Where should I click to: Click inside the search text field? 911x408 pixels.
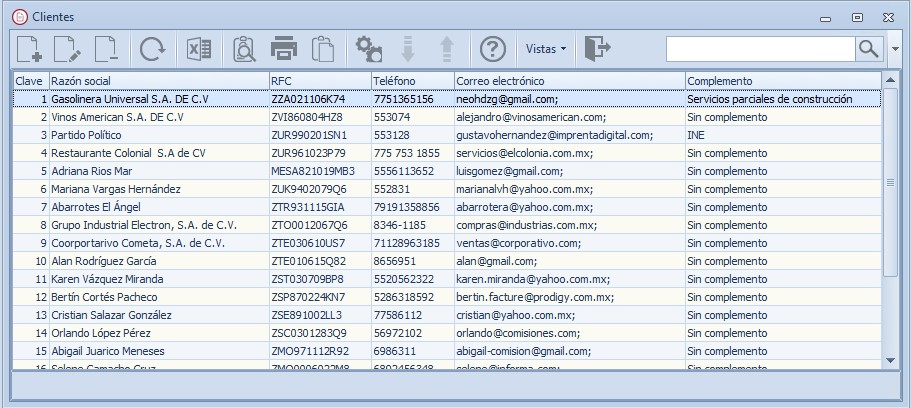pos(761,49)
